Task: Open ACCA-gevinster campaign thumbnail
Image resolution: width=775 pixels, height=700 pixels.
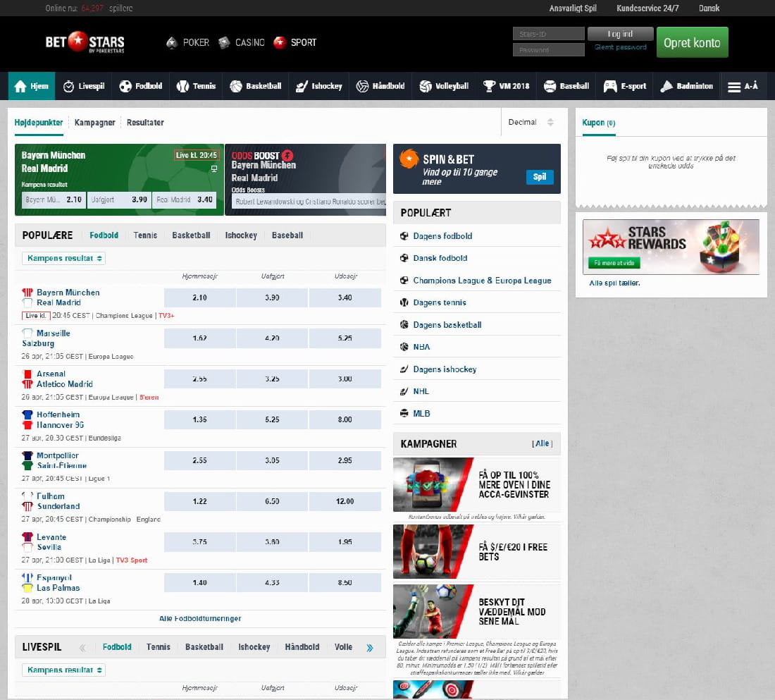Action: pyautogui.click(x=433, y=485)
